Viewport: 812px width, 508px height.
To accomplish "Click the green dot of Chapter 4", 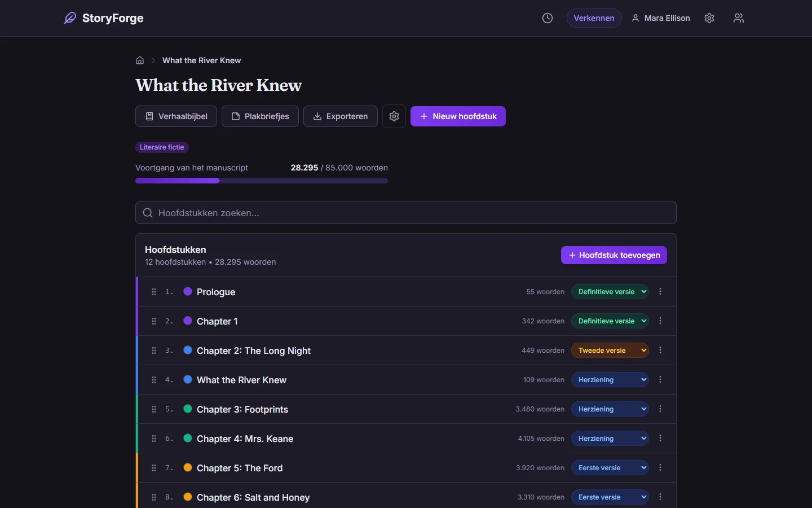I will (x=188, y=439).
